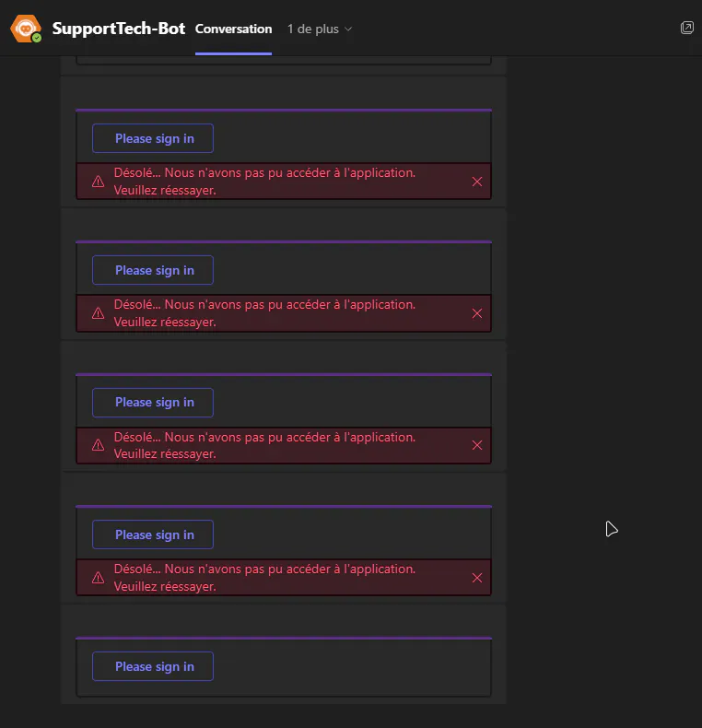Click the fourth 'Please sign in' button

click(153, 534)
